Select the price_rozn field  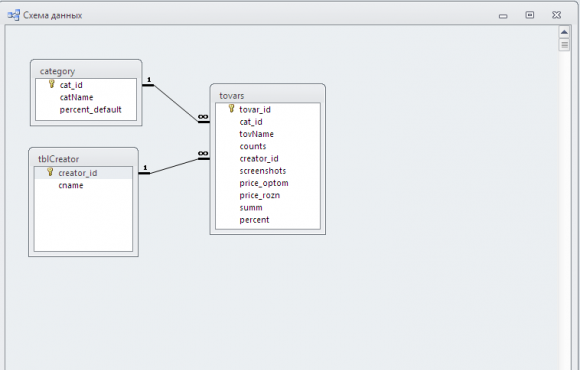point(268,195)
